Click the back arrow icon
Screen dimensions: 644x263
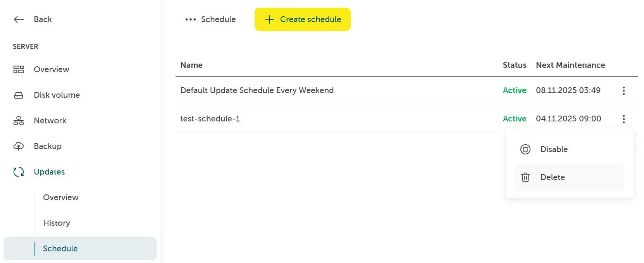point(18,19)
